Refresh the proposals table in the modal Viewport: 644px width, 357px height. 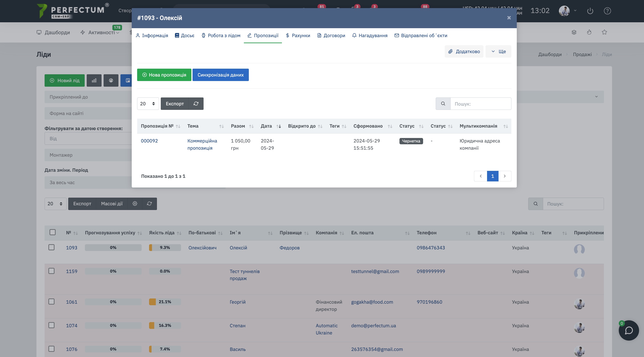click(x=196, y=104)
